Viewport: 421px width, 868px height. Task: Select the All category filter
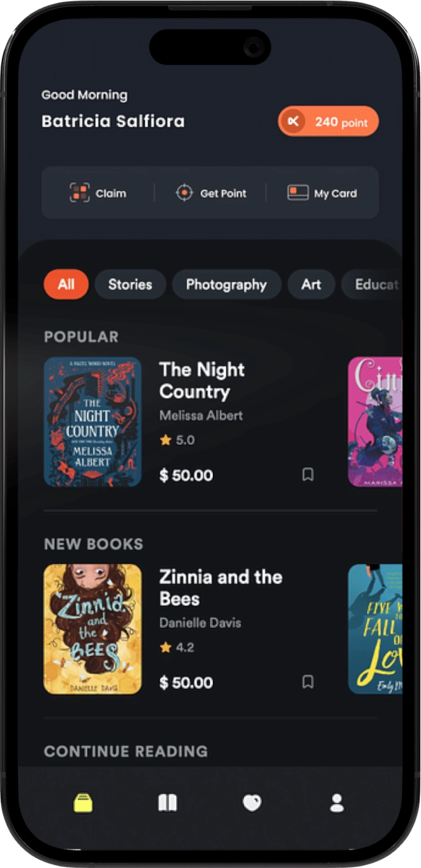point(66,285)
